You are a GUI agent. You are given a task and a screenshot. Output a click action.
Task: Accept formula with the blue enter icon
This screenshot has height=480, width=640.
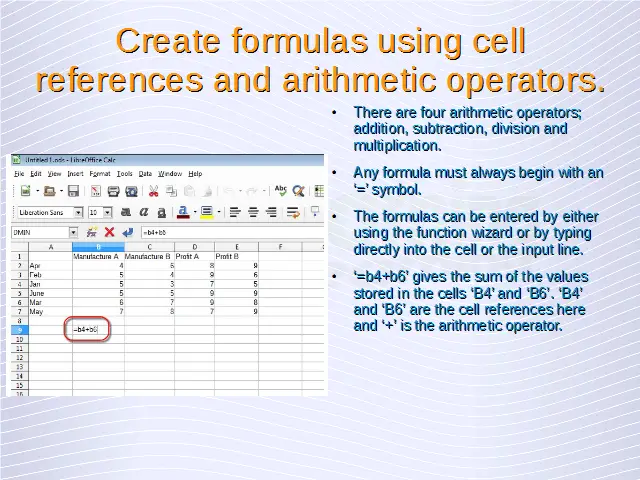(x=126, y=232)
